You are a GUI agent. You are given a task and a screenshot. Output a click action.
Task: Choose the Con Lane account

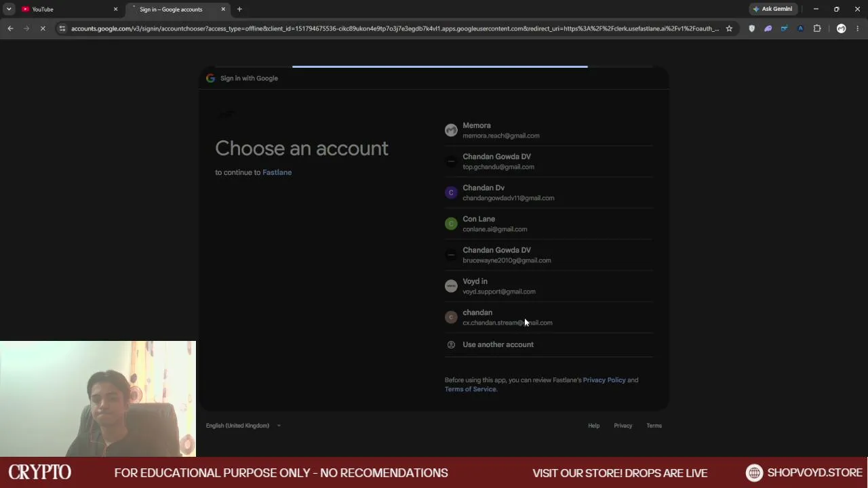549,224
